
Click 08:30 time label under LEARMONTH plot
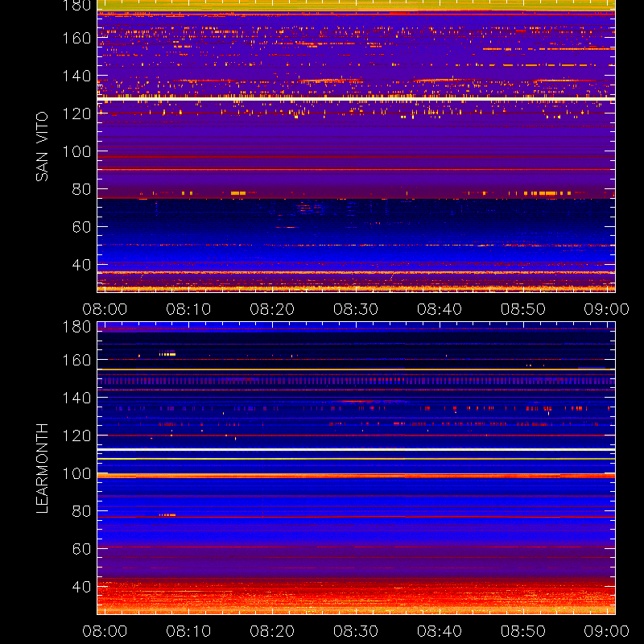(356, 631)
